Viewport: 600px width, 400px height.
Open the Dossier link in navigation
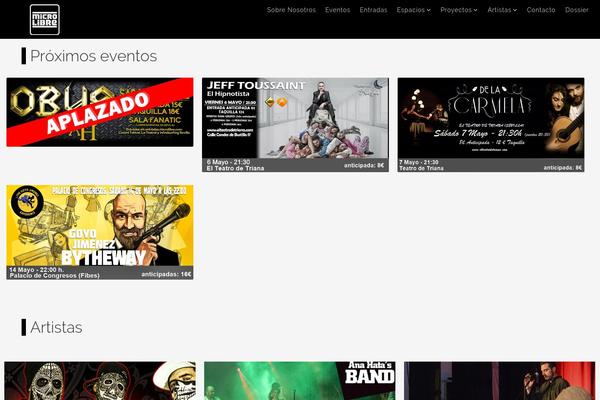point(577,10)
